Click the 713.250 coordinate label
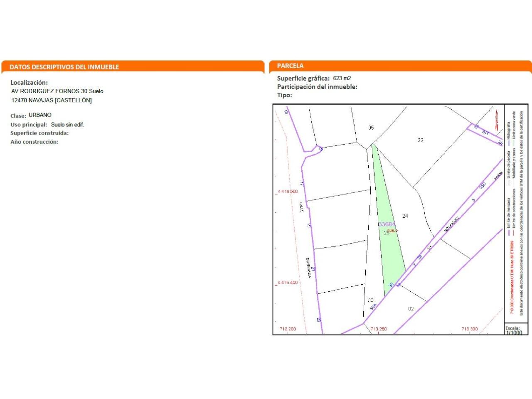This screenshot has width=532, height=399. click(x=378, y=329)
